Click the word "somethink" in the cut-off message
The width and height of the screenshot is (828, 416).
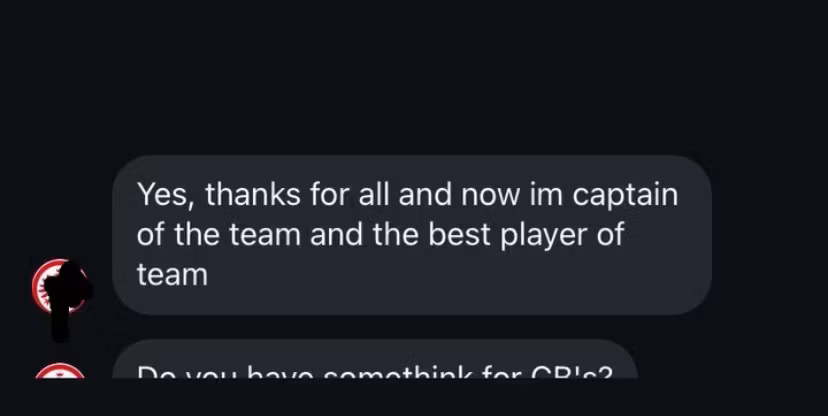pos(397,373)
